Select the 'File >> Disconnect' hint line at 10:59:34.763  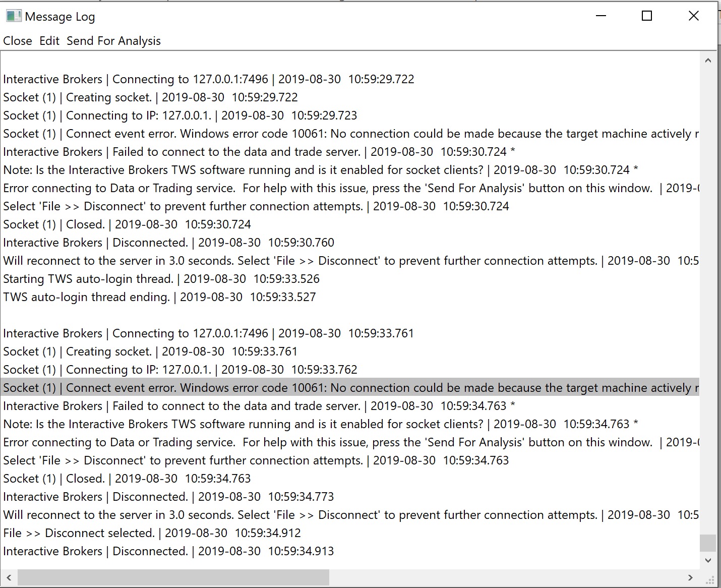click(x=256, y=460)
